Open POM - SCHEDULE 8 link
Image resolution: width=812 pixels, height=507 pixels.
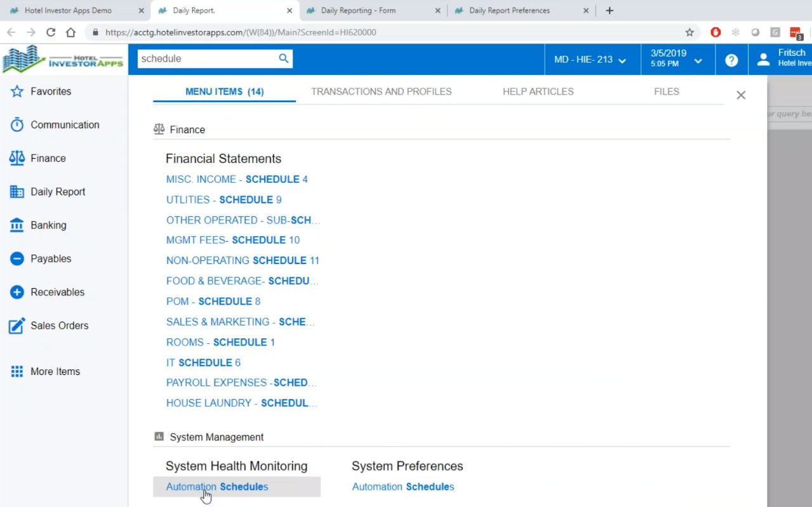(x=213, y=301)
